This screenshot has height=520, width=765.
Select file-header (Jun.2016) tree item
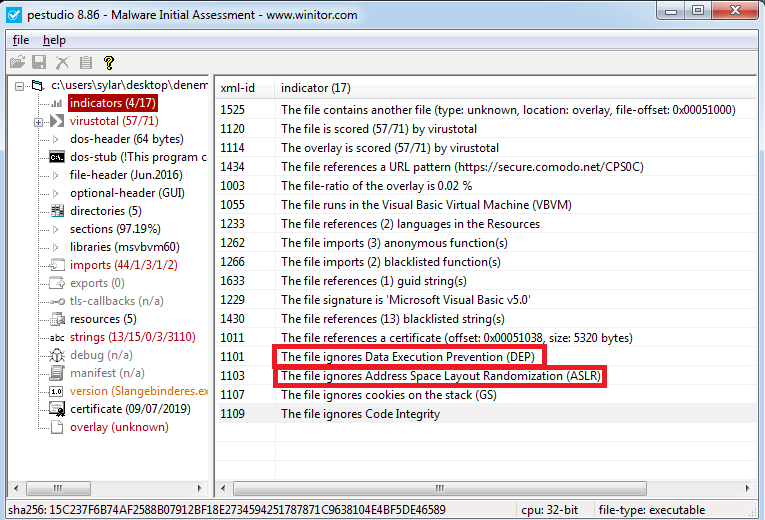(126, 175)
